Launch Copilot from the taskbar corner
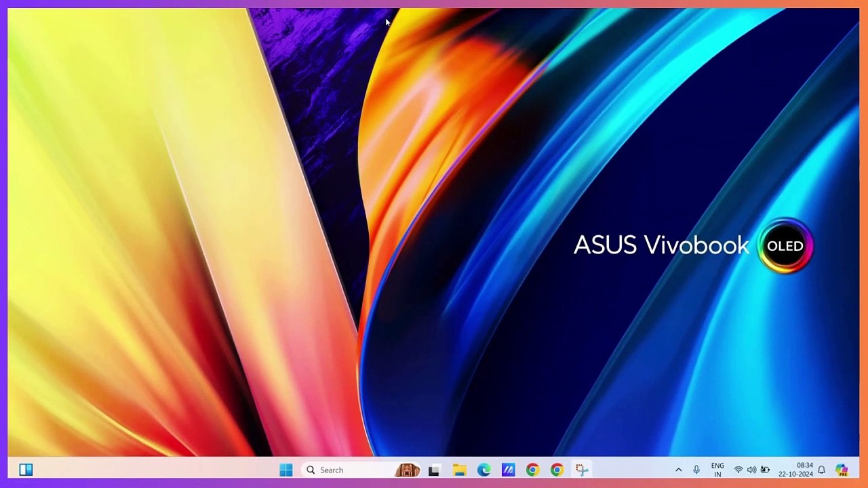The image size is (868, 488). pyautogui.click(x=842, y=470)
